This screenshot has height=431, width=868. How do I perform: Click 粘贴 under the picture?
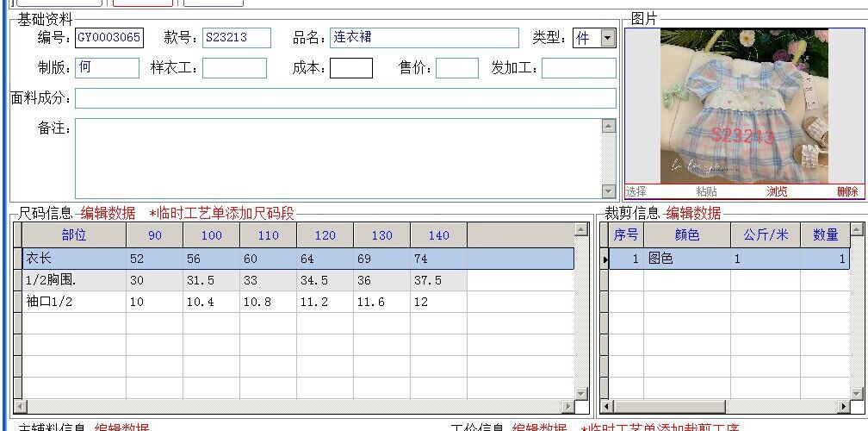[x=706, y=191]
